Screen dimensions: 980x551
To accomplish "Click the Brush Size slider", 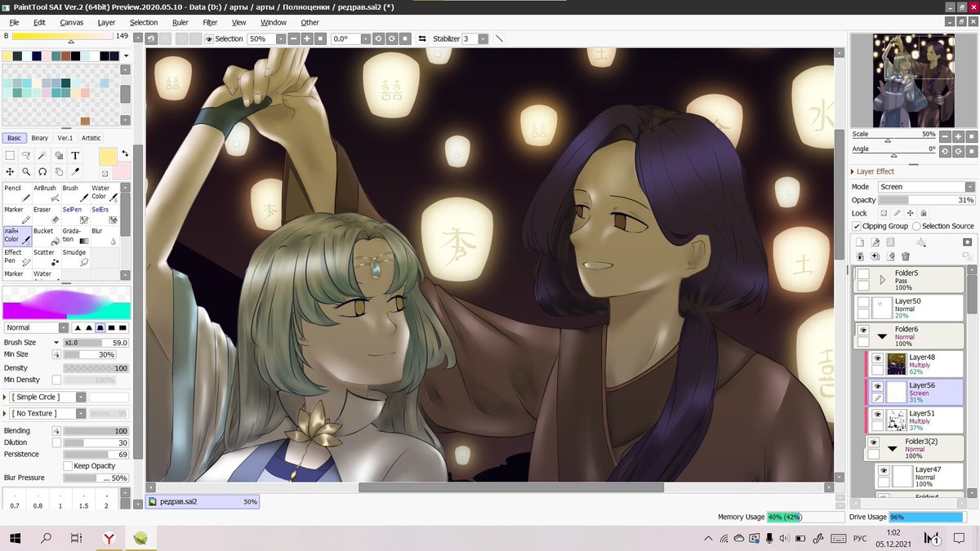I will click(x=96, y=343).
